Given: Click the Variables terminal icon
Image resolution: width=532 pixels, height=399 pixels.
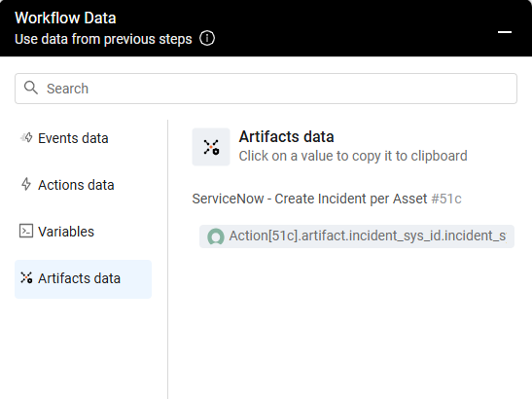Looking at the screenshot, I should click(x=26, y=231).
